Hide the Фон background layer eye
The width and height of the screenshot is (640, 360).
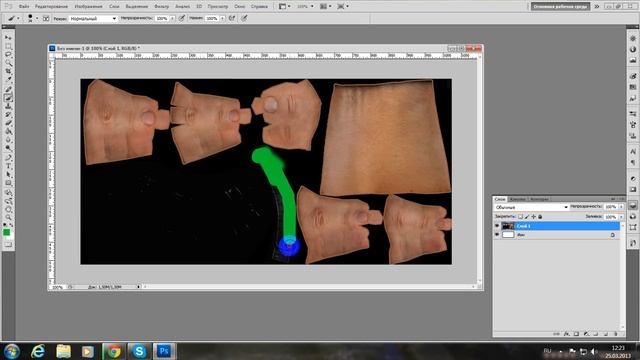tap(497, 235)
